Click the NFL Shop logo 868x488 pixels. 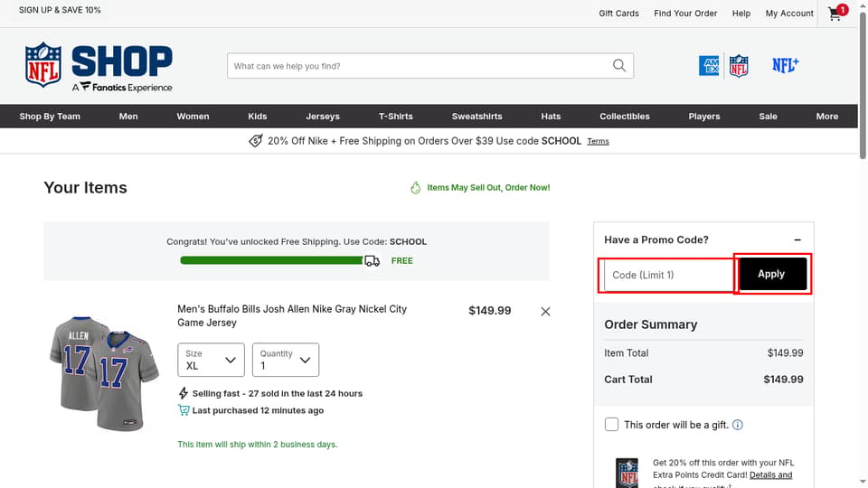pos(99,66)
